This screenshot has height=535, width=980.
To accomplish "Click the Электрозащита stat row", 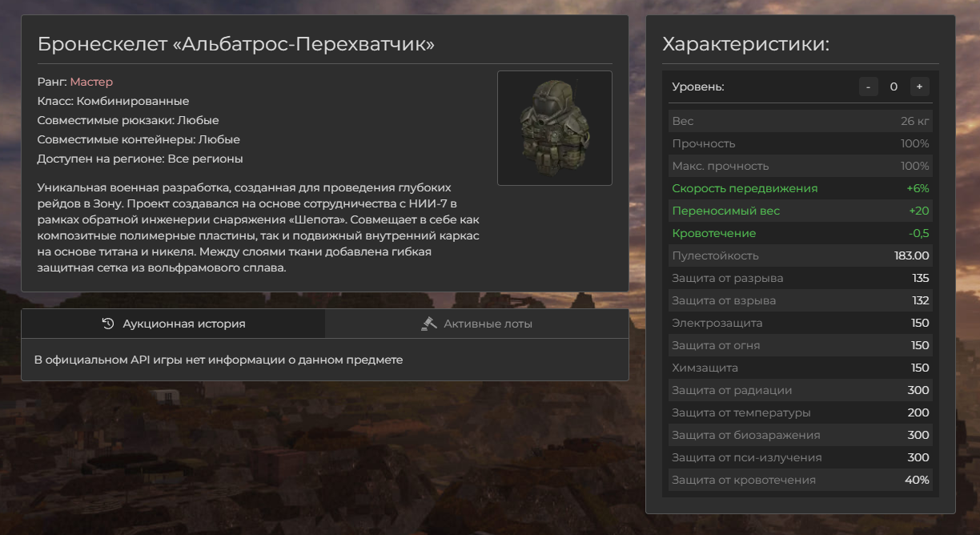I will pos(800,323).
